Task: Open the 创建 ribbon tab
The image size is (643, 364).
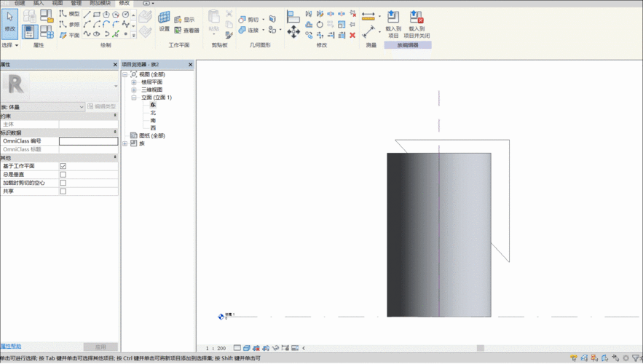Action: pos(20,3)
